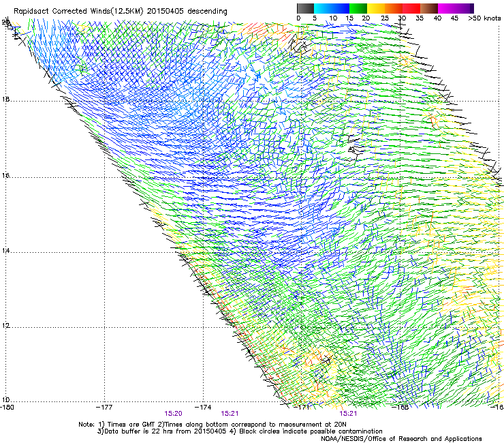504x443 pixels.
Task: Click the purple '15:20' time label
Action: (173, 414)
